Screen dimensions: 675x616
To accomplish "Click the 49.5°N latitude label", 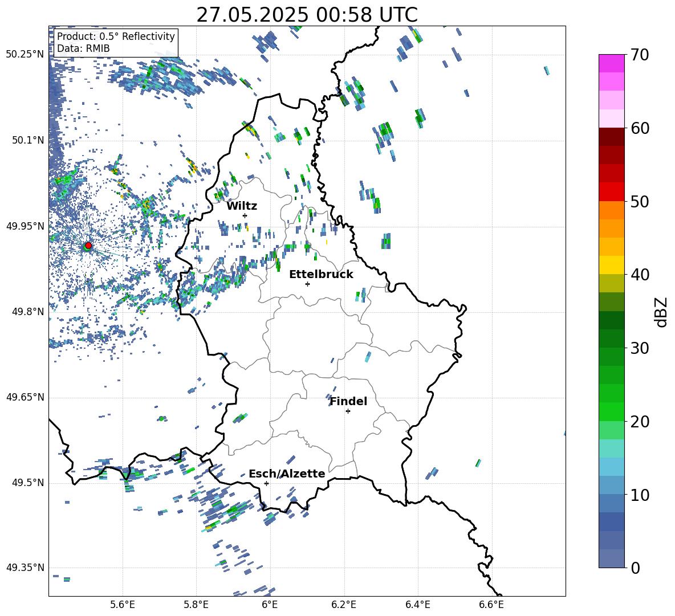I will click(x=28, y=483).
